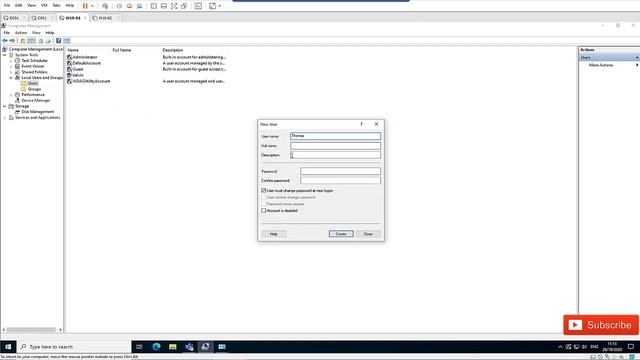The width and height of the screenshot is (640, 360).
Task: Toggle the Show/Hide Action Pane toolbar icon
Action: [67, 41]
